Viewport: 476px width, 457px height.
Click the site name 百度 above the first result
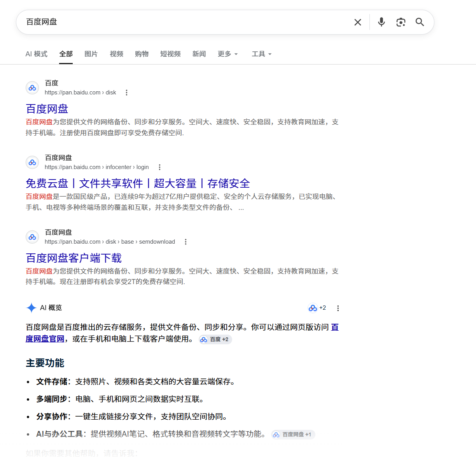pyautogui.click(x=51, y=83)
